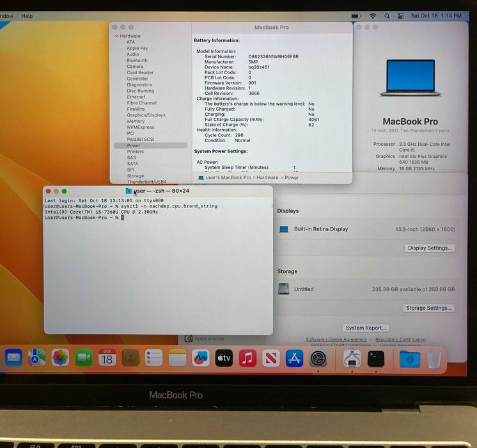Click the Wi-Fi icon in menu bar
The width and height of the screenshot is (477, 448).
pos(373,15)
